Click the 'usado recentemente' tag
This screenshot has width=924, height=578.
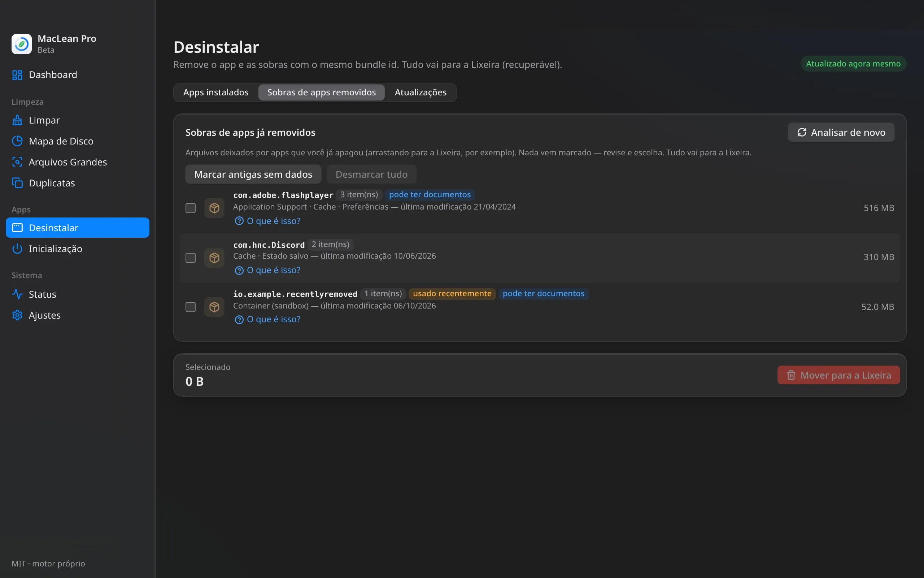(x=452, y=294)
